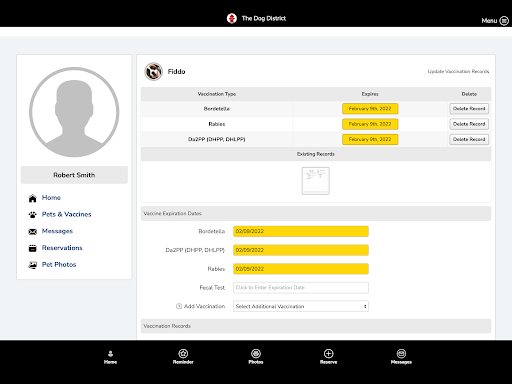This screenshot has width=512, height=384.
Task: Delete the Rabies record
Action: point(469,124)
